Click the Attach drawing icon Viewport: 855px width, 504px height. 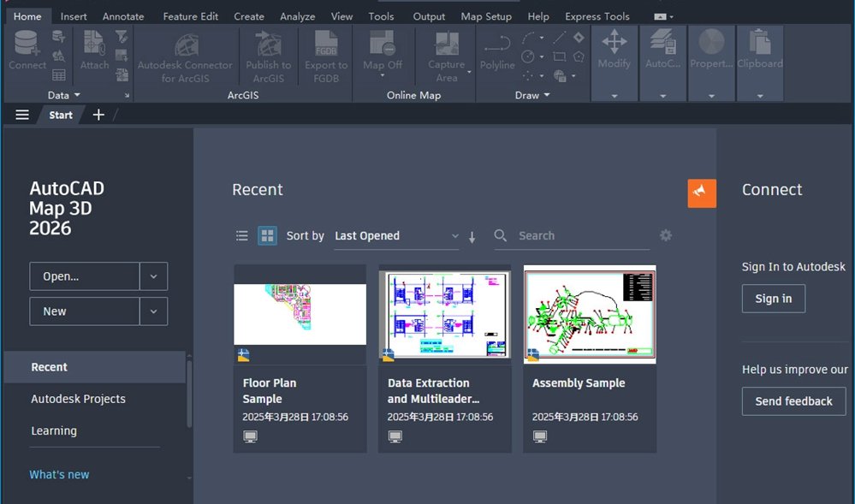(x=94, y=43)
